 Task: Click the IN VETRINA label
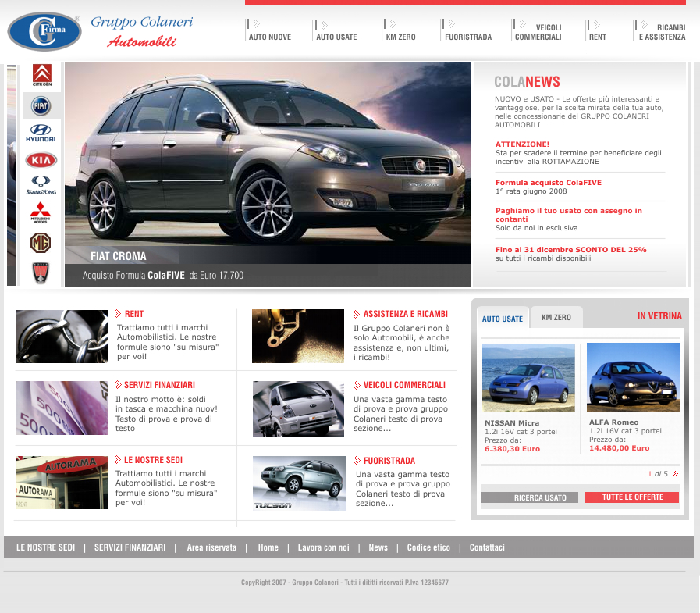pos(659,316)
